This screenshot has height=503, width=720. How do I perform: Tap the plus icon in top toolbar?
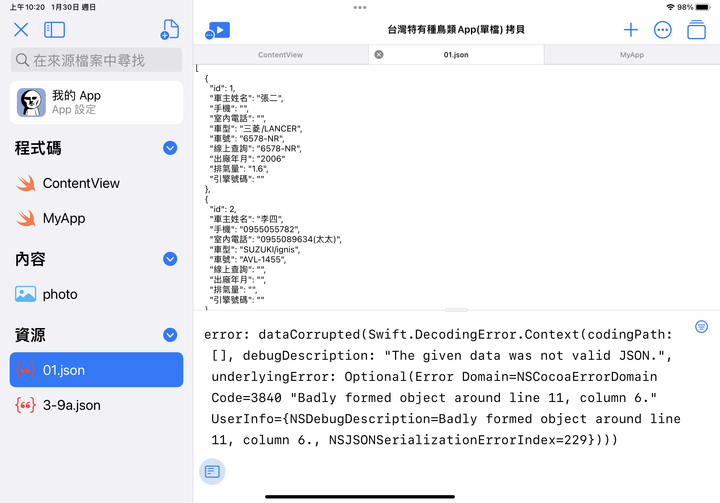630,30
